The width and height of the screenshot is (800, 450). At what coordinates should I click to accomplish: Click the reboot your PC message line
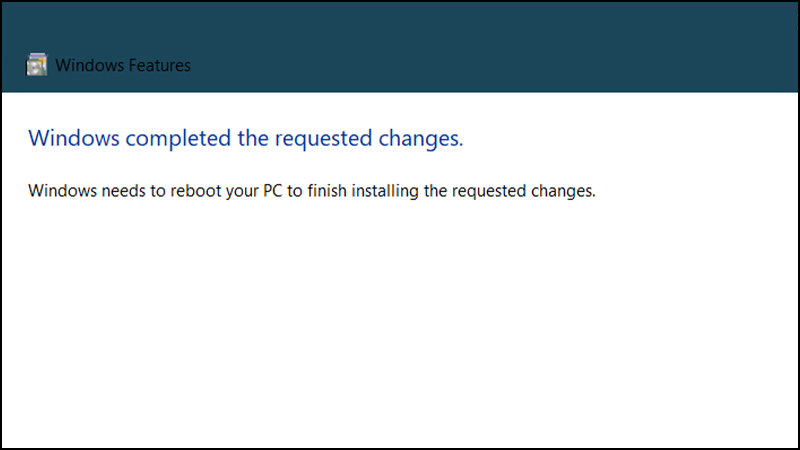[312, 191]
